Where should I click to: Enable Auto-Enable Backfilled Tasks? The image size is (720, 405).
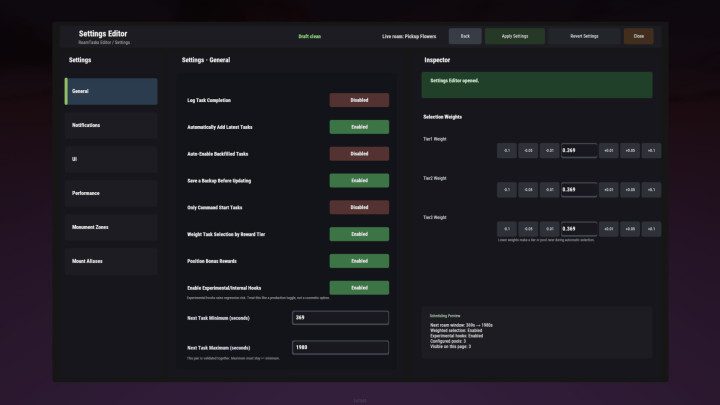(359, 154)
